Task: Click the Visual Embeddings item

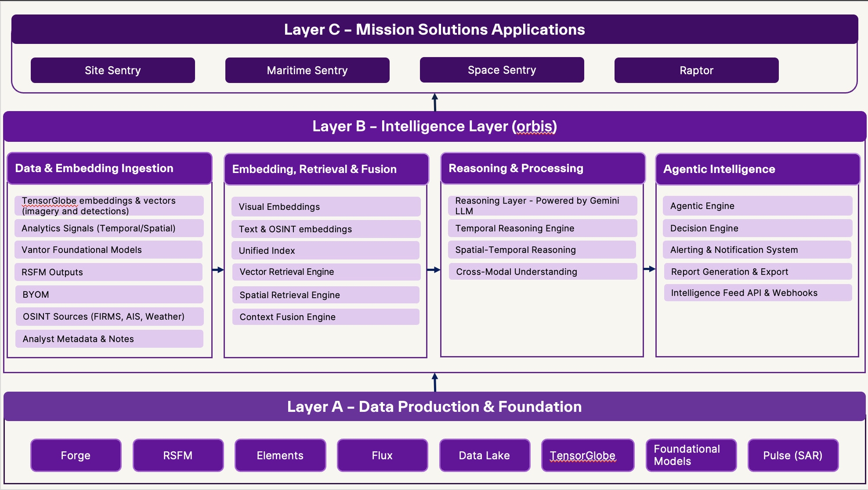Action: click(x=325, y=206)
